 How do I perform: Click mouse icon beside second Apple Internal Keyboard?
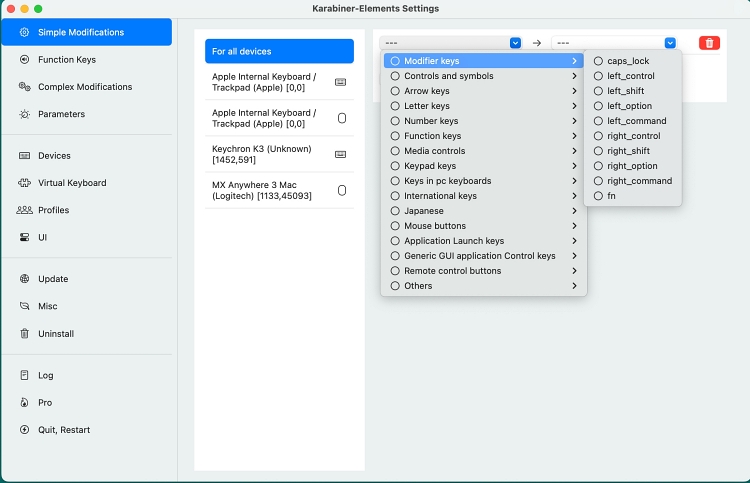(342, 118)
